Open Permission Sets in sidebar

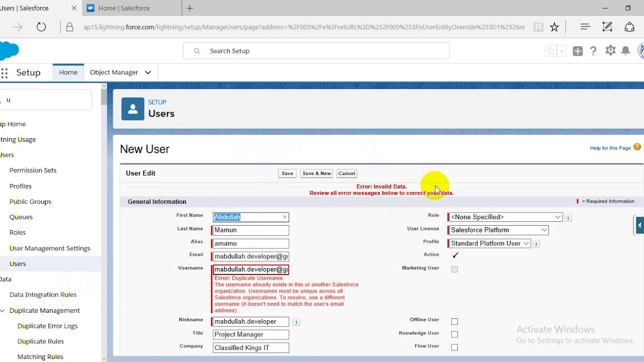(x=33, y=170)
